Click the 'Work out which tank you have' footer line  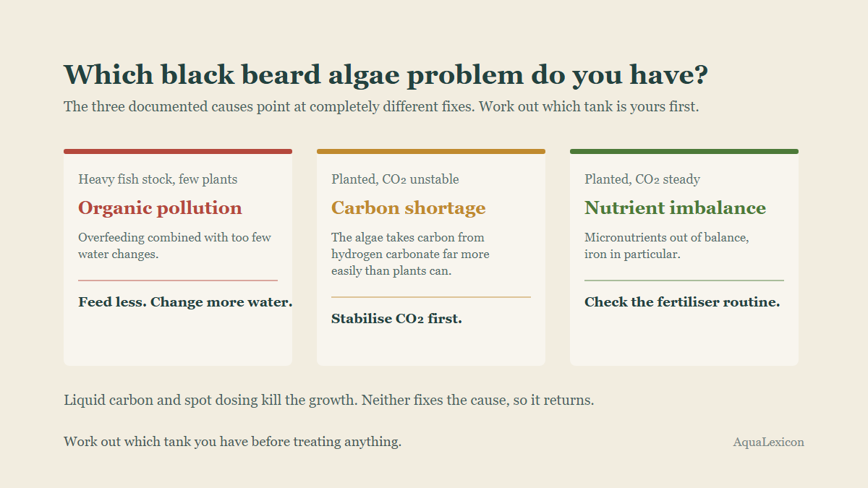coord(232,442)
